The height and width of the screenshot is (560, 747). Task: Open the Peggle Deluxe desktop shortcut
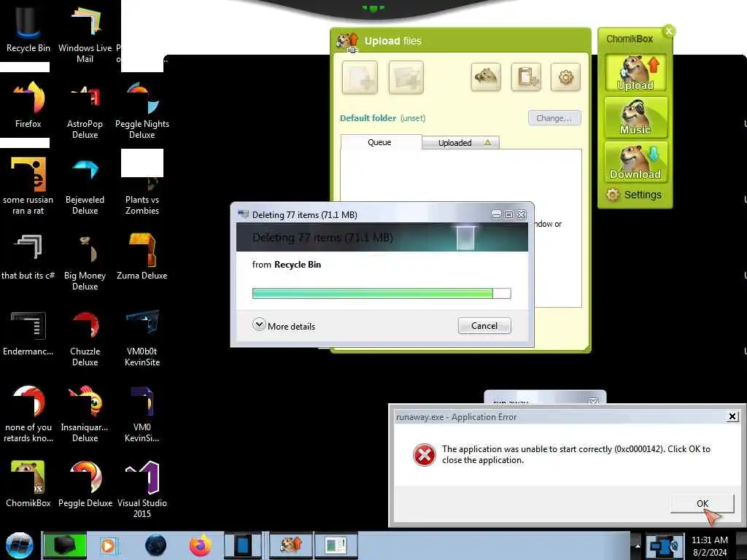(85, 483)
